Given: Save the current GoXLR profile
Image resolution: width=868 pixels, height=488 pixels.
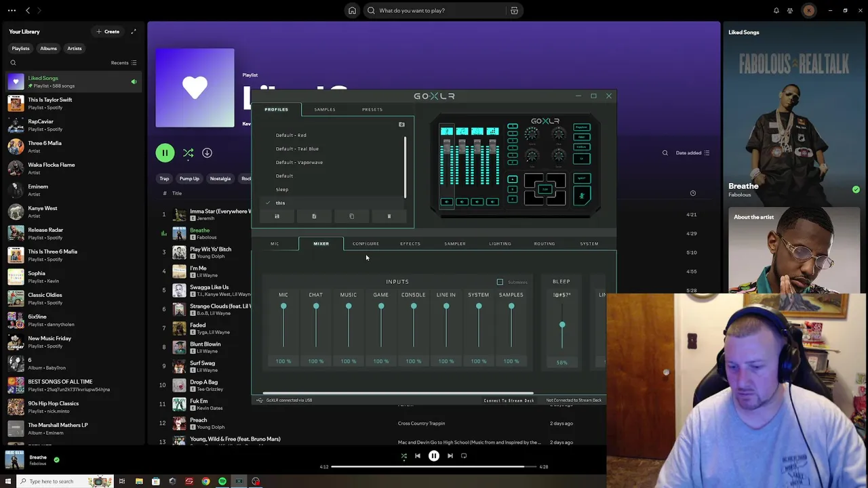Looking at the screenshot, I should 277,216.
